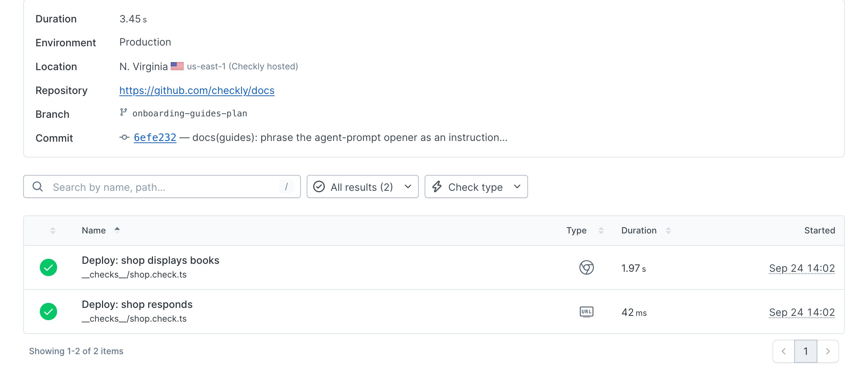The height and width of the screenshot is (365, 868).
Task: Open the All results (2) dropdown
Action: pos(362,186)
